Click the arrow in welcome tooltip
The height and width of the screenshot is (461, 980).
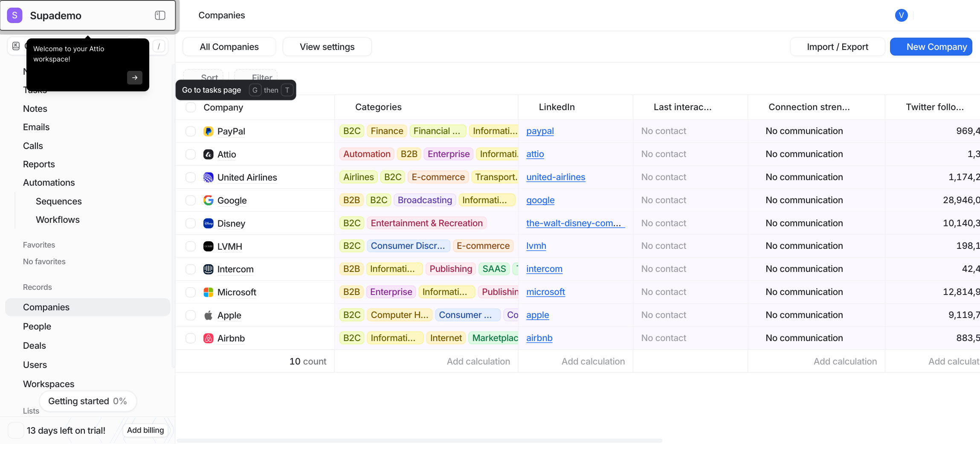pyautogui.click(x=135, y=78)
